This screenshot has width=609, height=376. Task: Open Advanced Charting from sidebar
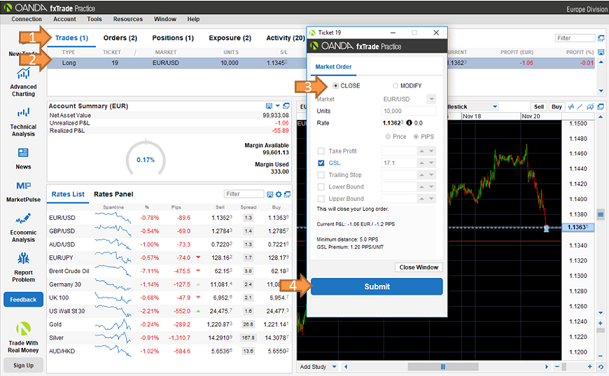[x=23, y=74]
